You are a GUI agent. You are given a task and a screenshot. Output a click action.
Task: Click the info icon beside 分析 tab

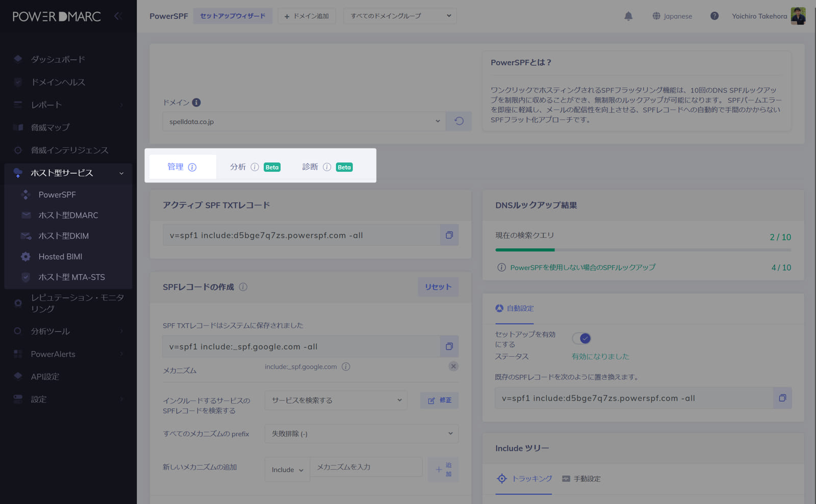click(254, 167)
